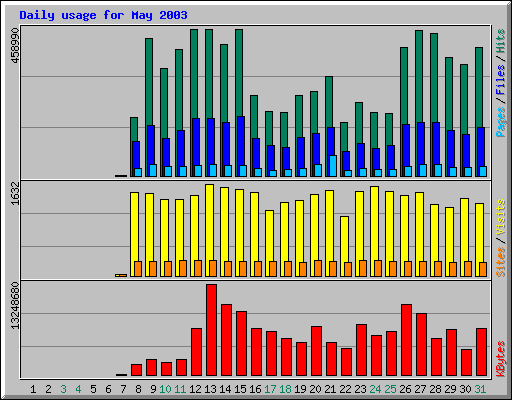
Task: Click the 13248680 KBytes axis value
Action: (x=15, y=306)
